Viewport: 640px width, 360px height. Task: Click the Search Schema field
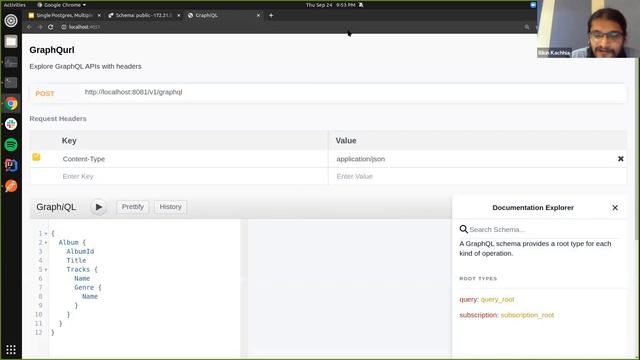[543, 229]
